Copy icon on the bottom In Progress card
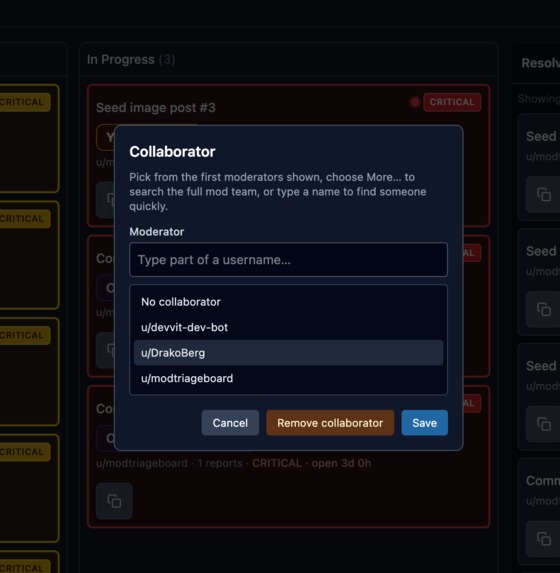 (x=114, y=501)
